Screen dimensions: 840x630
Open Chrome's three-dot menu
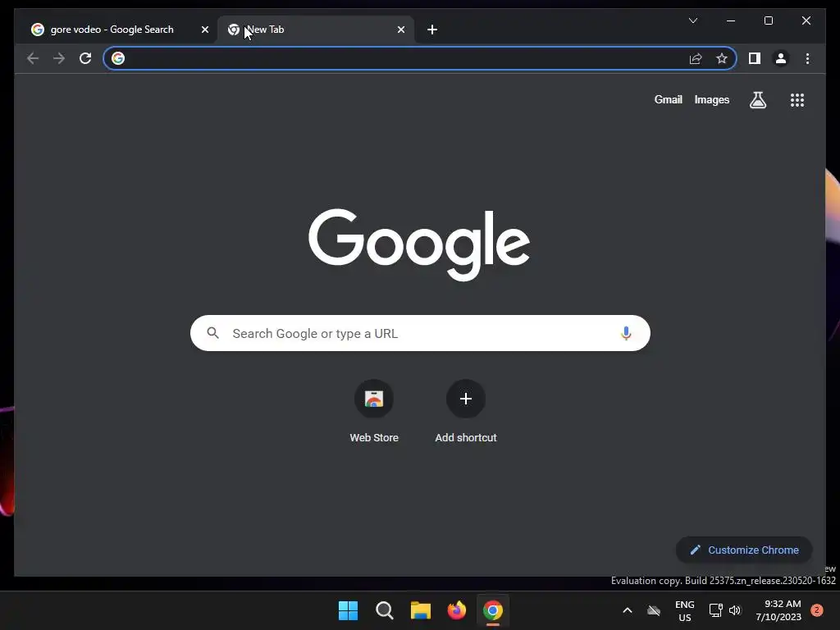807,58
